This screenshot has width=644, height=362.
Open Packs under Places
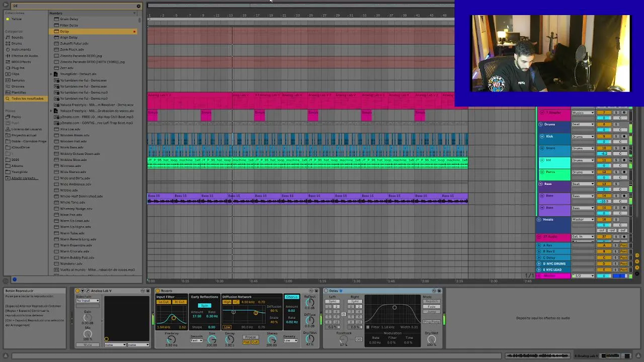coord(16,117)
